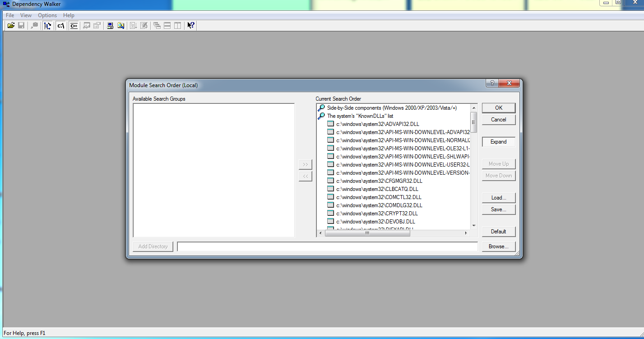Click the Open file toolbar icon

click(11, 26)
